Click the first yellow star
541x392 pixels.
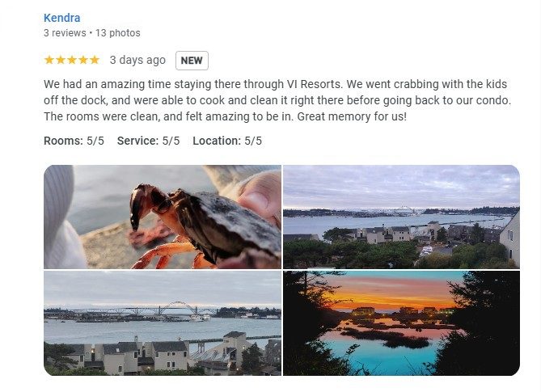tap(49, 60)
